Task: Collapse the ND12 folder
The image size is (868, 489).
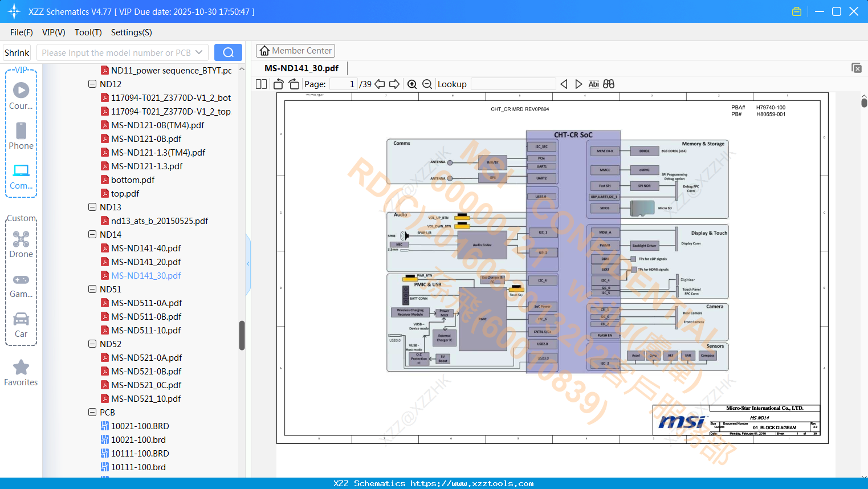Action: click(92, 84)
